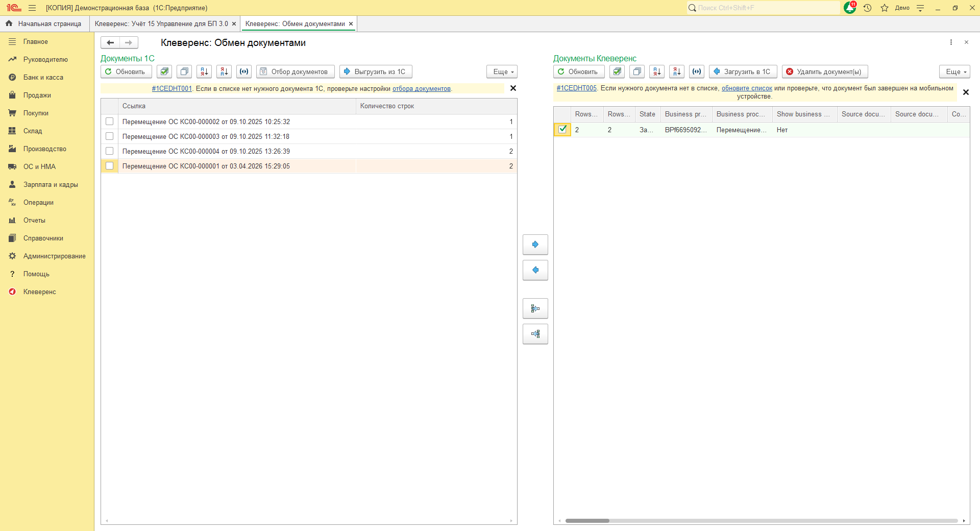Open the hamburger main menu icon
The height and width of the screenshot is (531, 980).
click(x=32, y=8)
